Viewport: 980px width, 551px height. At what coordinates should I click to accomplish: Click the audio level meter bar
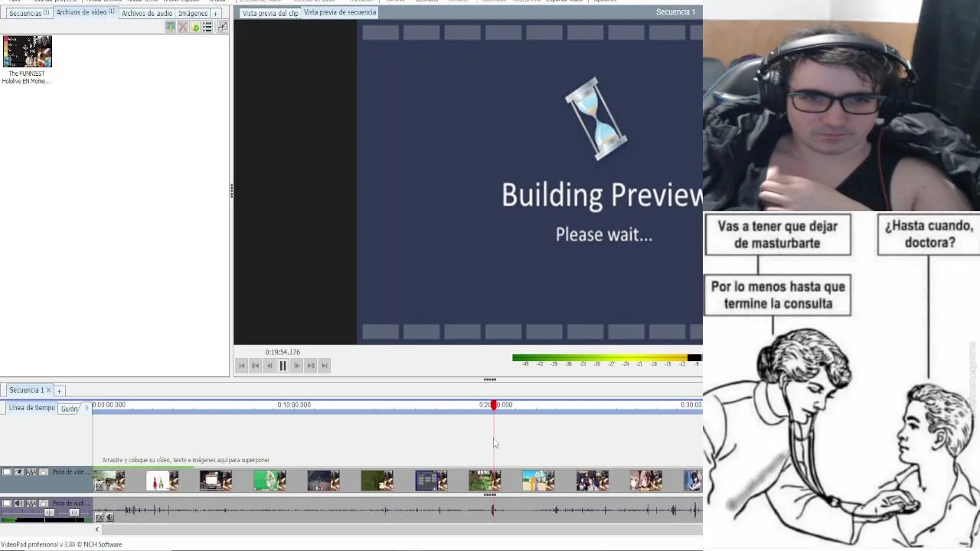[x=606, y=357]
